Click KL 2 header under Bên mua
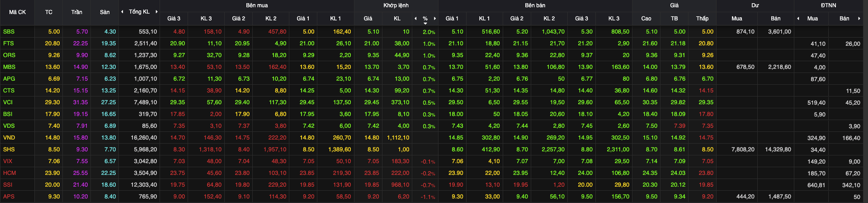Image resolution: width=868 pixels, height=203 pixels. [271, 19]
